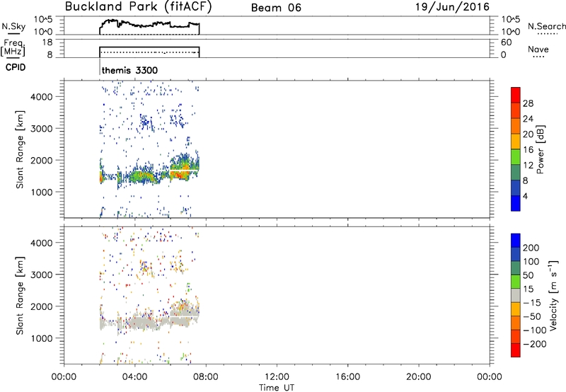This screenshot has height=392, width=566.
Task: Pick light green Power segment between 12 and 16
Action: tap(516, 156)
